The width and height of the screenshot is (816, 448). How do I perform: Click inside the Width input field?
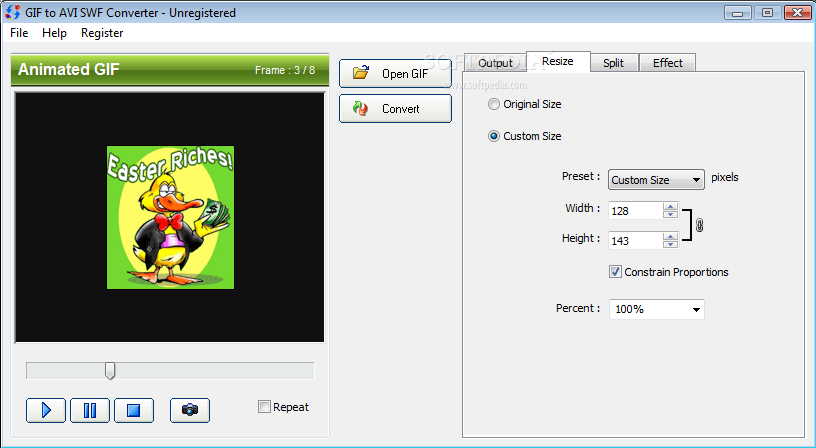pyautogui.click(x=635, y=210)
